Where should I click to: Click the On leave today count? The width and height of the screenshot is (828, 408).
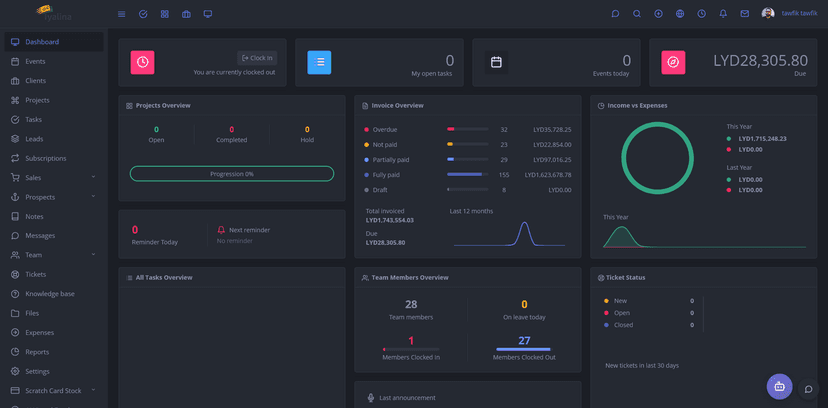[x=524, y=304]
